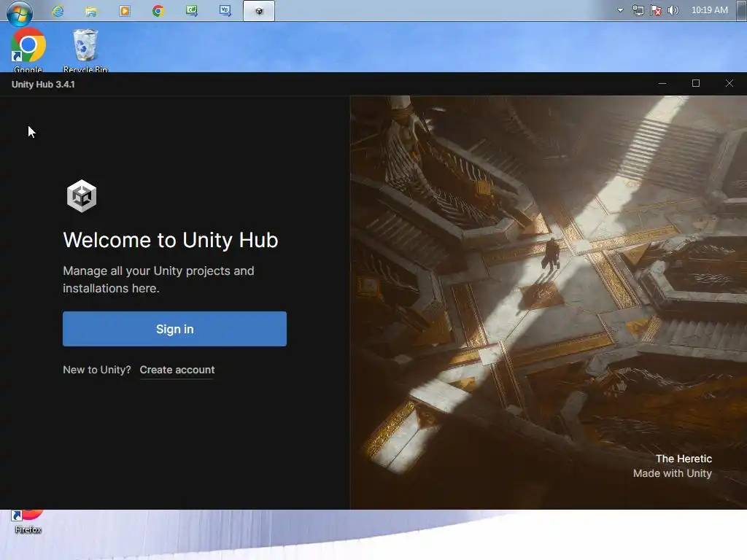Launch Chrome from the taskbar

[158, 10]
